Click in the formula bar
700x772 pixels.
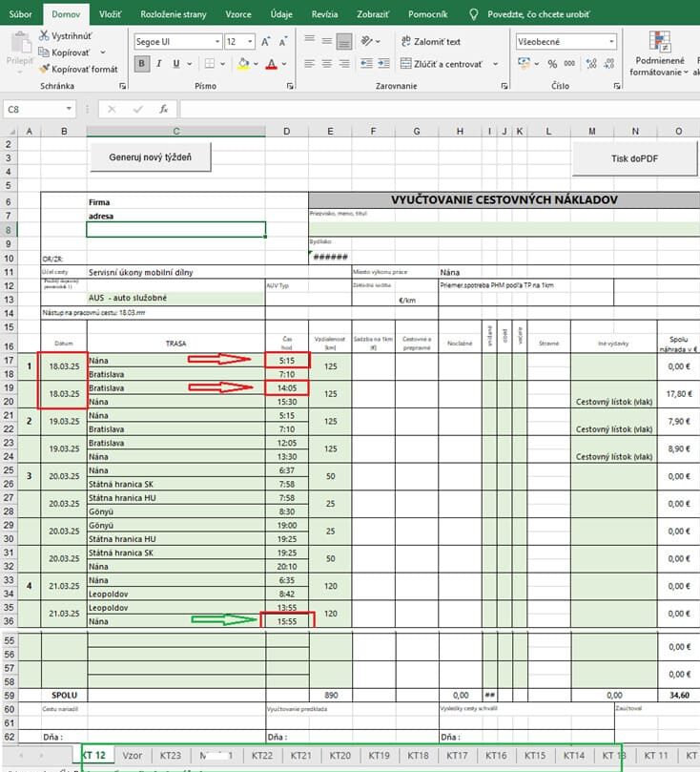tap(440, 109)
